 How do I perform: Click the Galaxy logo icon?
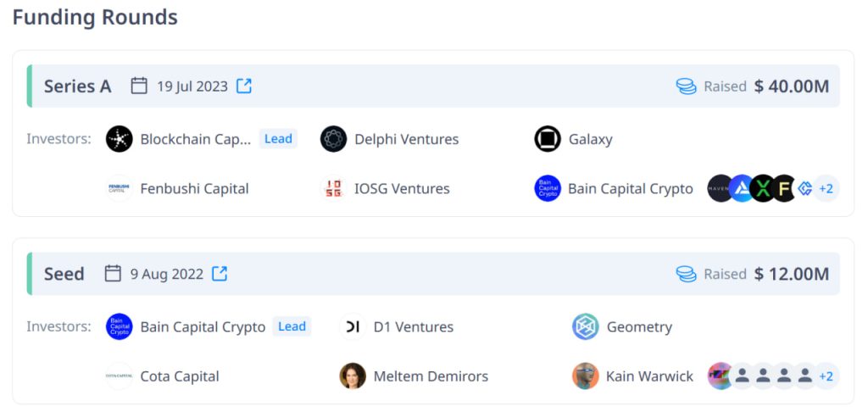pos(548,139)
